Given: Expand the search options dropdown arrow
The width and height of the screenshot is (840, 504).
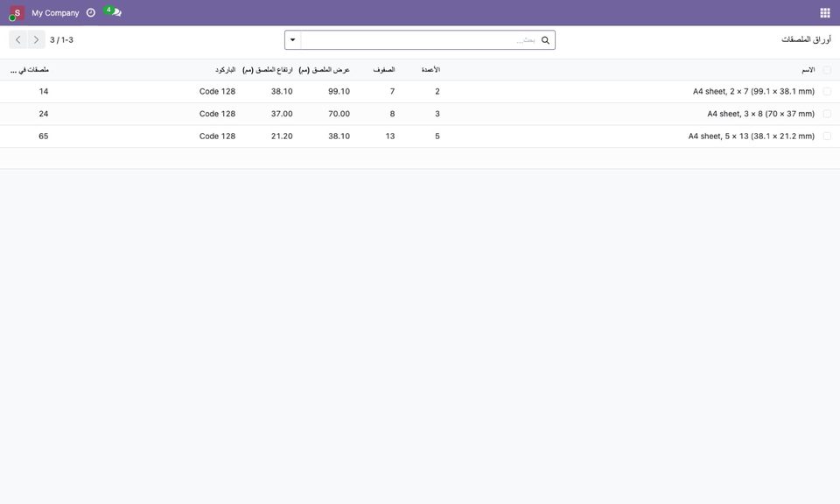Looking at the screenshot, I should [293, 40].
